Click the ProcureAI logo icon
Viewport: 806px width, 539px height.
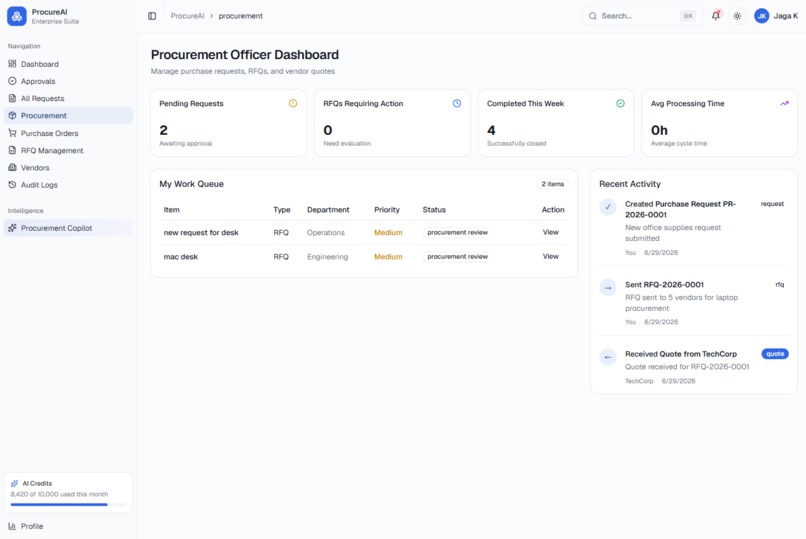16,16
